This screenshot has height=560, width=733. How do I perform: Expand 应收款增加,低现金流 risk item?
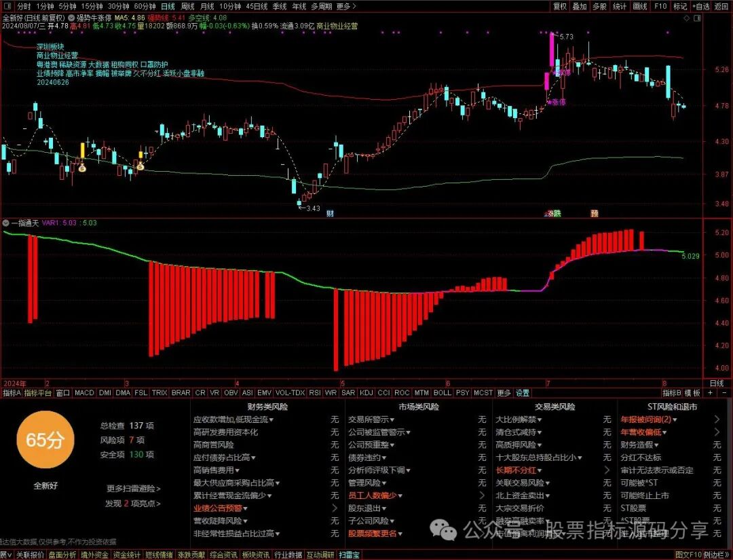[233, 419]
